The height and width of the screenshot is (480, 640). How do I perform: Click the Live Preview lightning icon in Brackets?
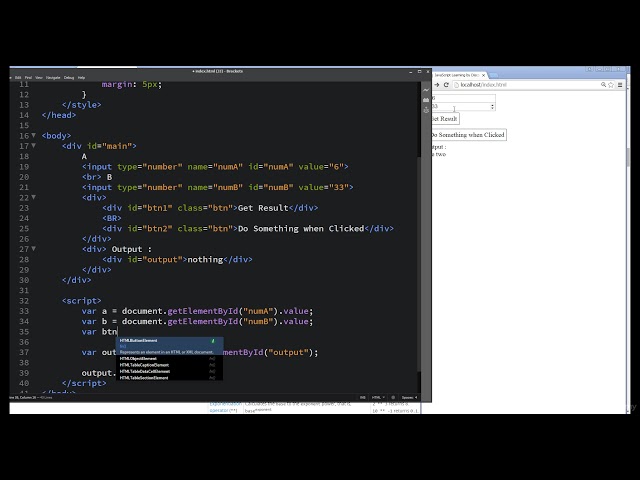point(426,90)
